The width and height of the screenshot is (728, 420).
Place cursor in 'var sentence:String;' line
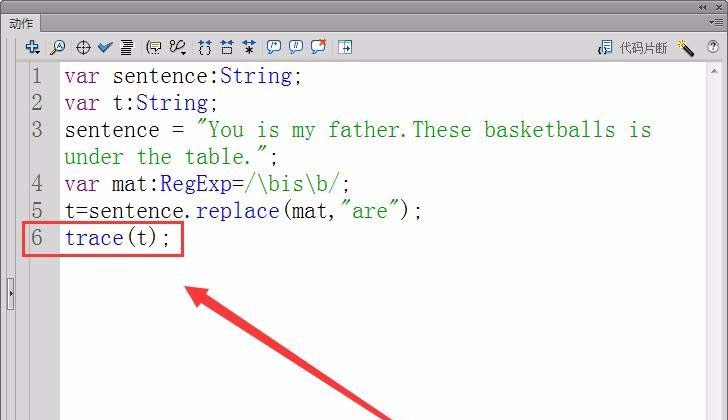[x=183, y=76]
